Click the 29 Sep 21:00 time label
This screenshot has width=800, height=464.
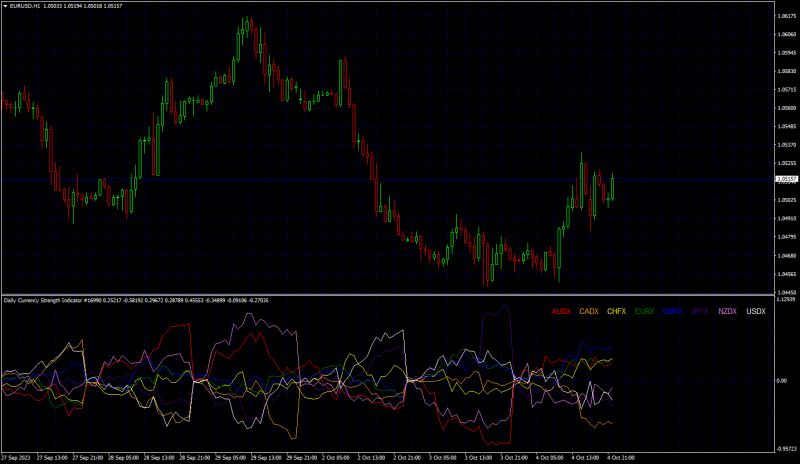click(x=302, y=458)
